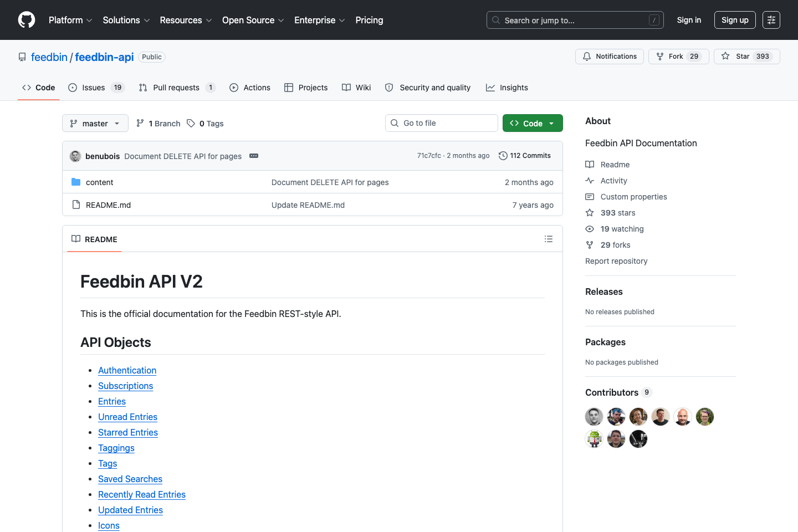The width and height of the screenshot is (798, 532).
Task: Click the Report repository link
Action: pyautogui.click(x=616, y=260)
